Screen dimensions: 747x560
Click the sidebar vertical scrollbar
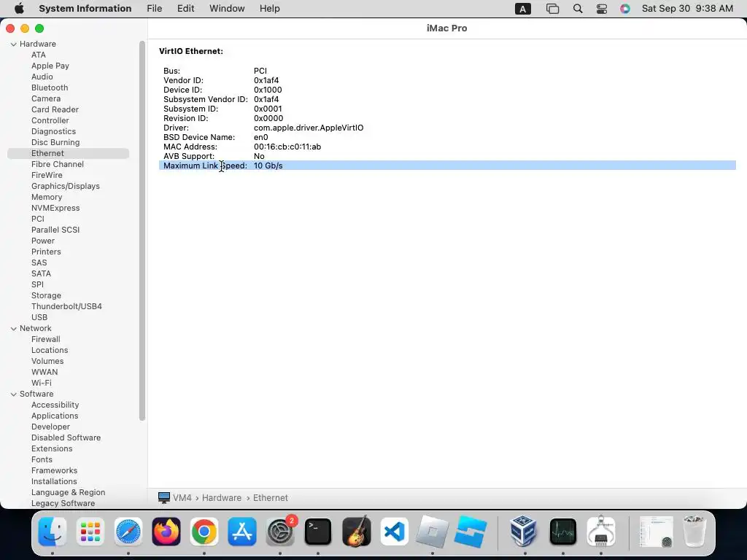click(x=142, y=231)
